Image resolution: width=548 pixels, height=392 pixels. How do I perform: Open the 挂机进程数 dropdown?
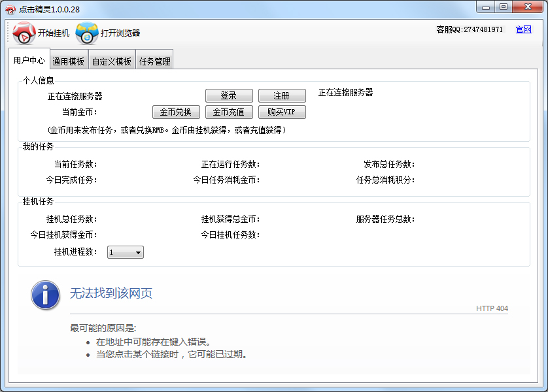[137, 252]
